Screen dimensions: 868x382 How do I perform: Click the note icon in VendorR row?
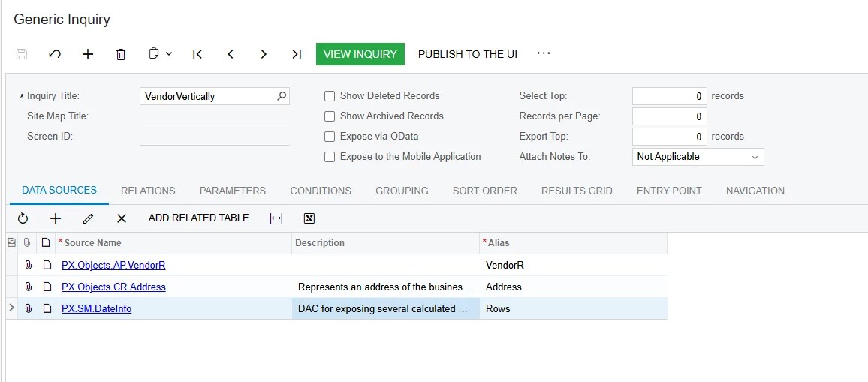[47, 265]
